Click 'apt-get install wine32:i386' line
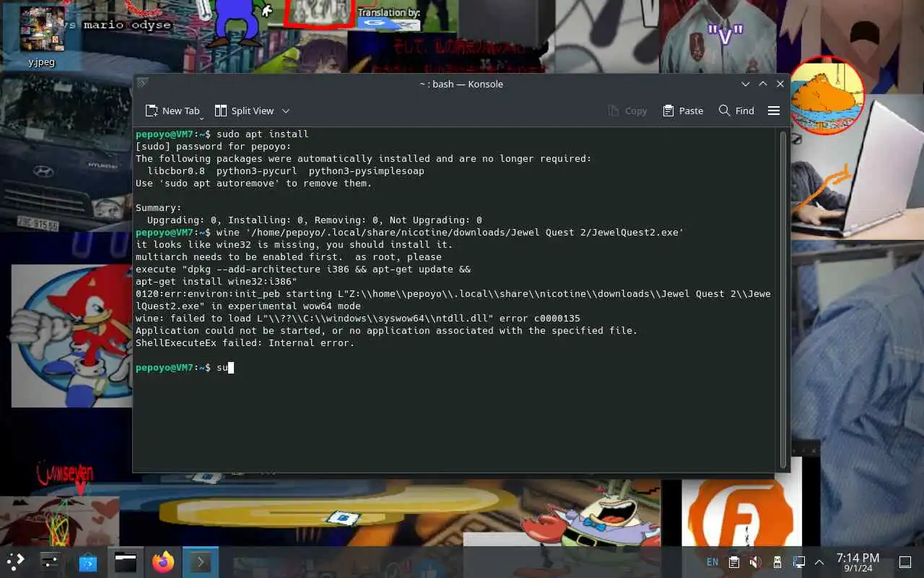The width and height of the screenshot is (924, 578). (x=217, y=281)
